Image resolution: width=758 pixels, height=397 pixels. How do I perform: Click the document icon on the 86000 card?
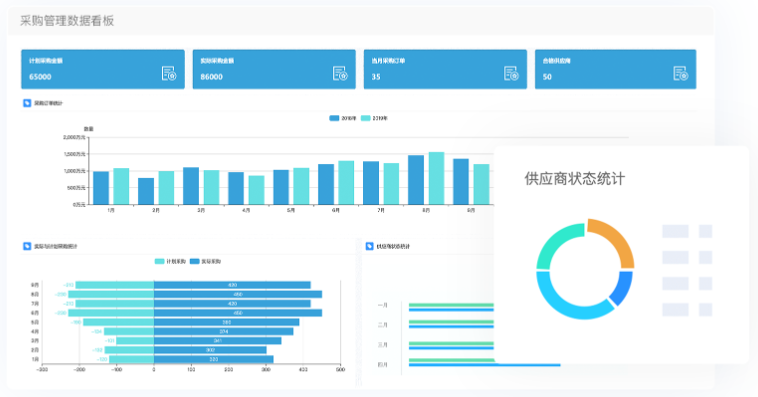point(340,74)
